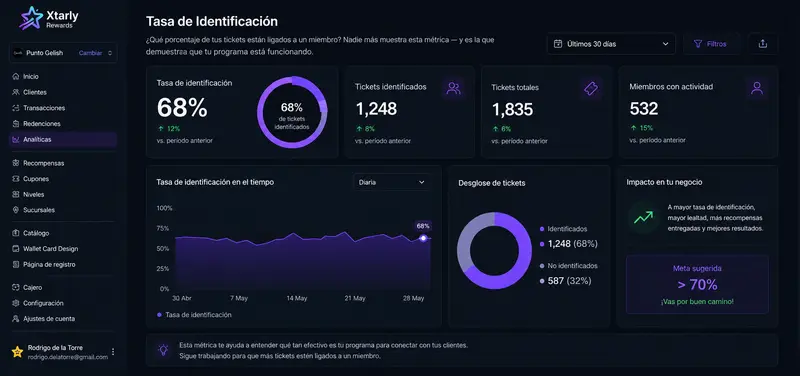Screen dimensions: 800x376
Task: Click the '587 (32%)' value
Action: tap(569, 281)
